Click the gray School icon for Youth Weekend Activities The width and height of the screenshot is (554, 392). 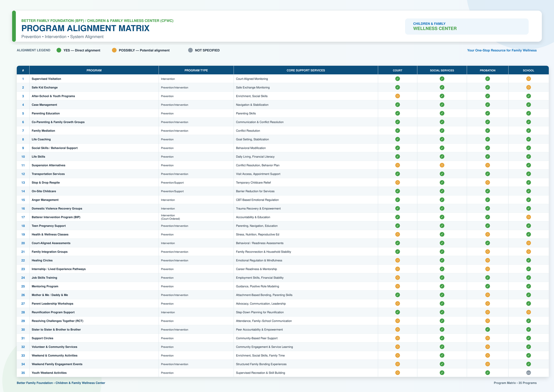[x=528, y=373]
